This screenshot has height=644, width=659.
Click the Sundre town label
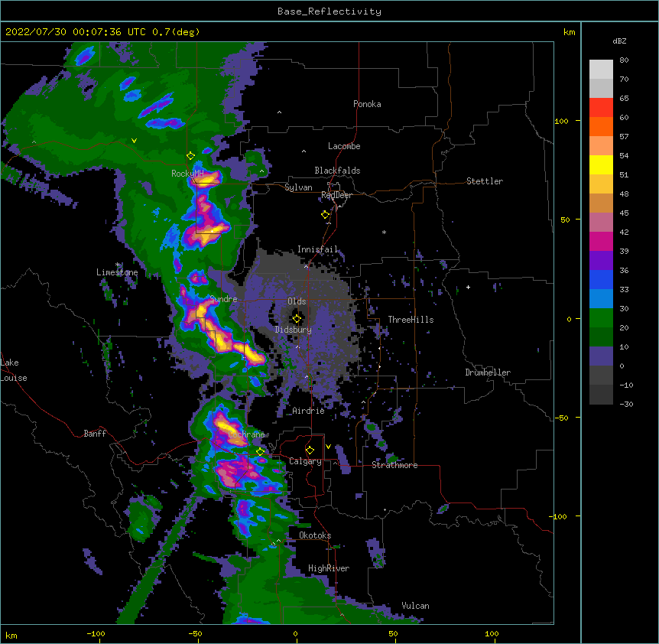pyautogui.click(x=223, y=299)
